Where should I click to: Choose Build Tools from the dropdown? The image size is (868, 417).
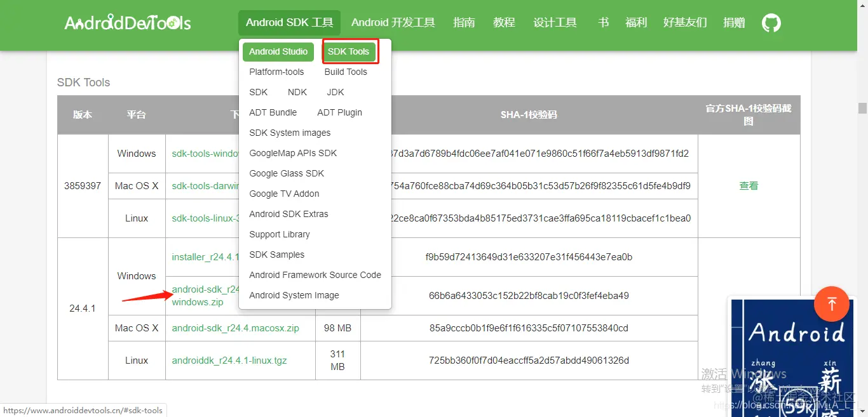346,72
